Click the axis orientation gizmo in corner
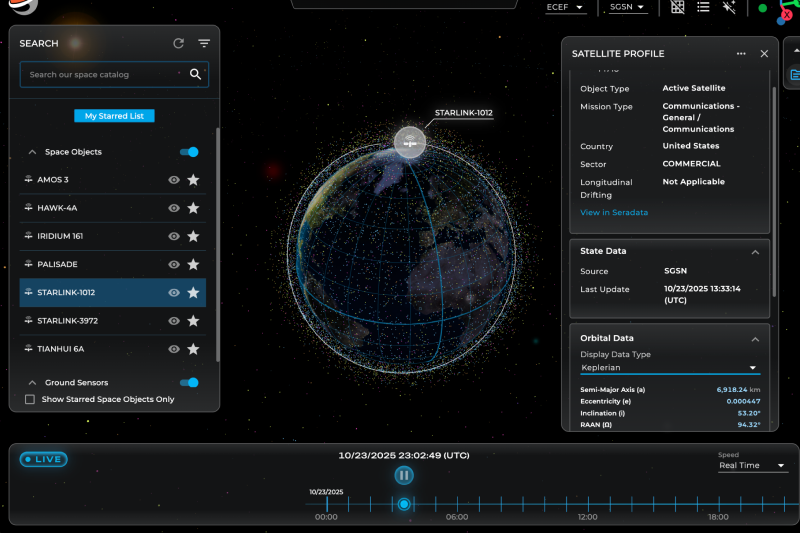 [x=788, y=12]
